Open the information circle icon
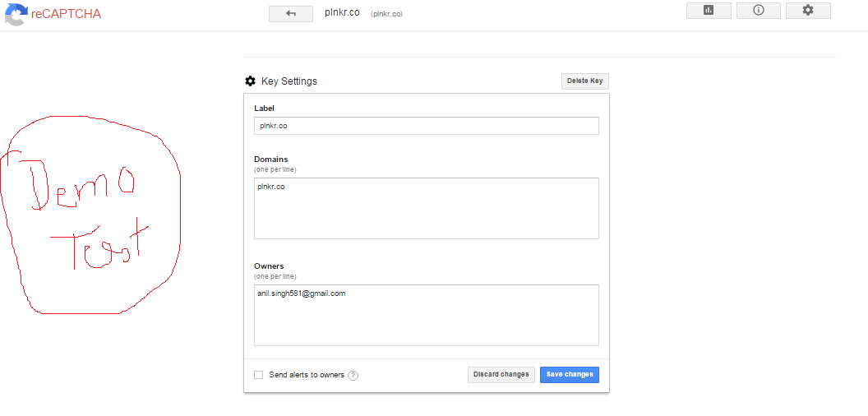This screenshot has width=868, height=416. [758, 11]
